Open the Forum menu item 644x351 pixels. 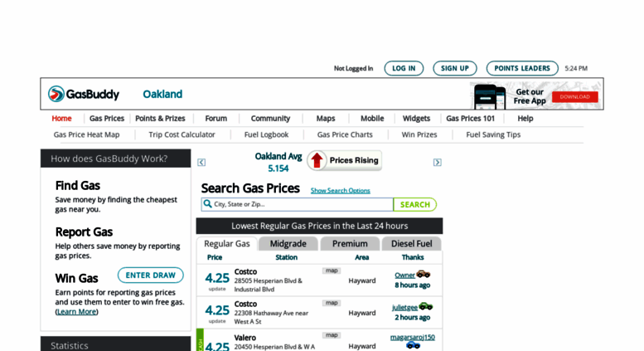[x=216, y=119]
